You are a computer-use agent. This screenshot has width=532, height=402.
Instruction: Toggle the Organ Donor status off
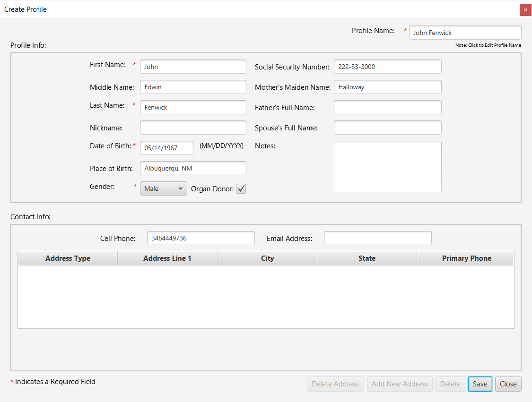241,188
